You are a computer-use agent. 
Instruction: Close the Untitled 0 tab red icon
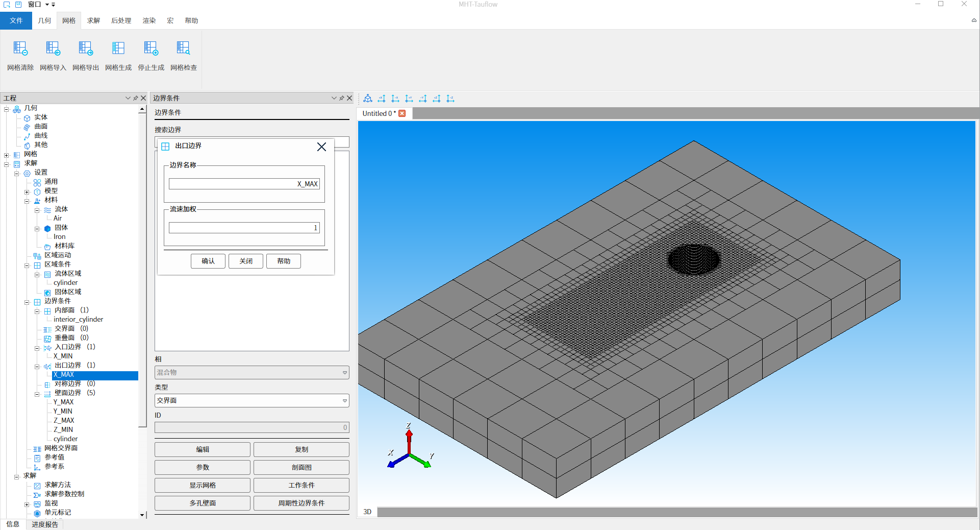[x=402, y=113]
